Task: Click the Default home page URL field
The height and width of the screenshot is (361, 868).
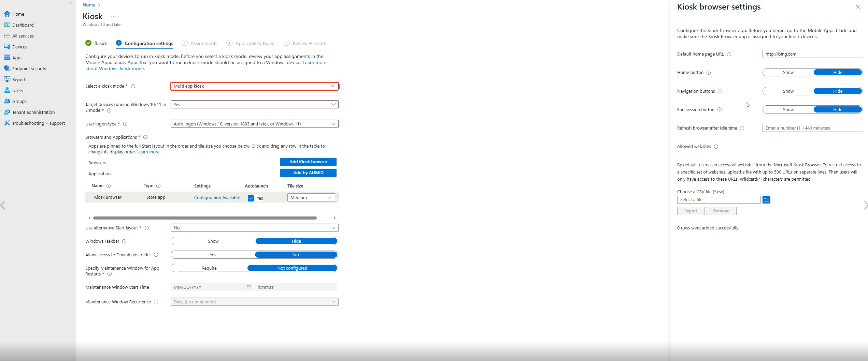Action: pos(812,54)
